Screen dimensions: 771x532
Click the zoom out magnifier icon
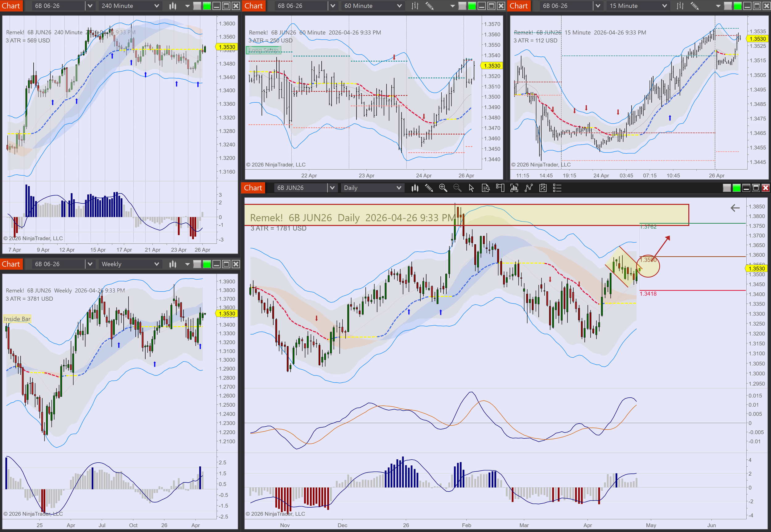457,188
